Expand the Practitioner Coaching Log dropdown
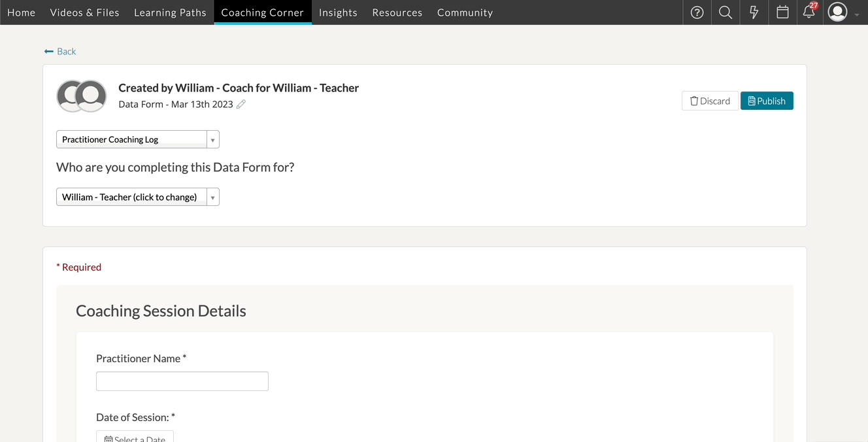Viewport: 868px width, 442px height. click(138, 139)
